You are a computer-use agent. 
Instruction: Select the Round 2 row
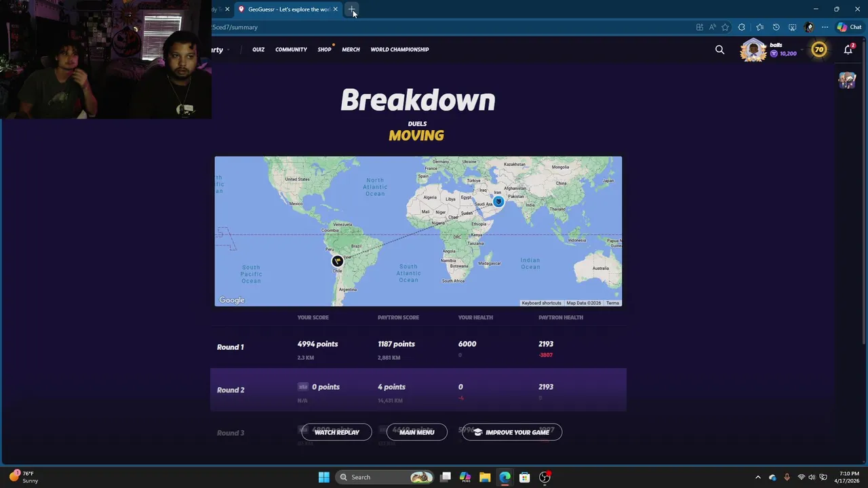click(418, 390)
